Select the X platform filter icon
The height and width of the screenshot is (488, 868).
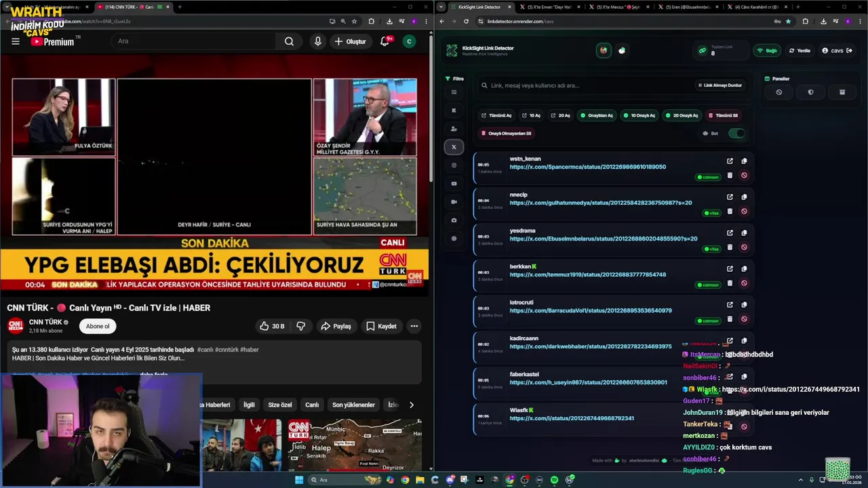454,147
